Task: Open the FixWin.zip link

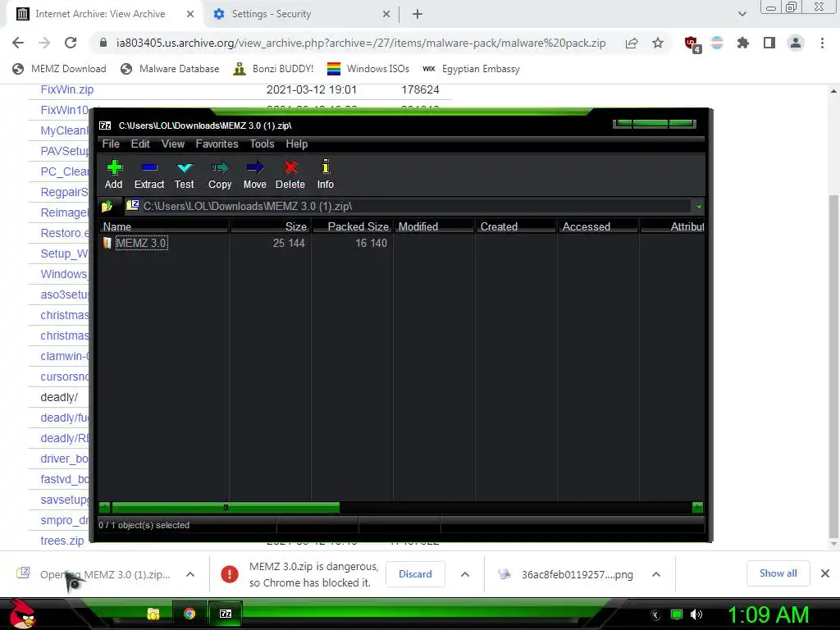Action: point(67,89)
